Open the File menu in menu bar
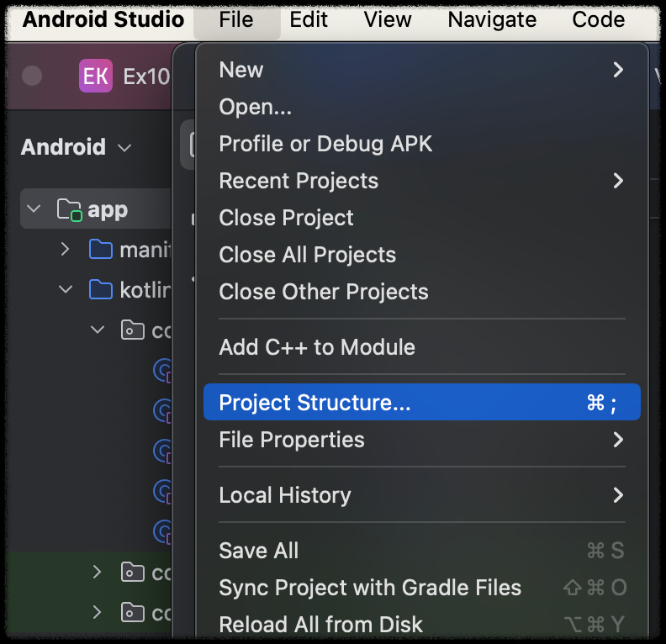Image resolution: width=666 pixels, height=644 pixels. (236, 19)
